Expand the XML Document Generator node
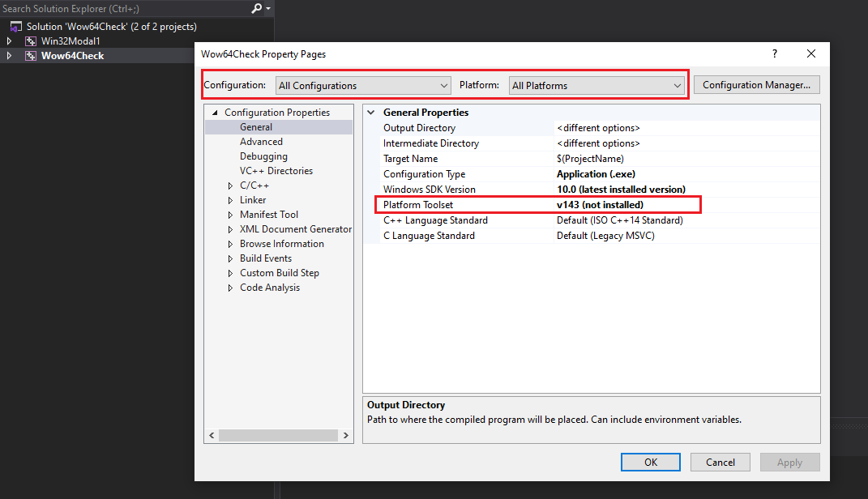 pyautogui.click(x=230, y=229)
